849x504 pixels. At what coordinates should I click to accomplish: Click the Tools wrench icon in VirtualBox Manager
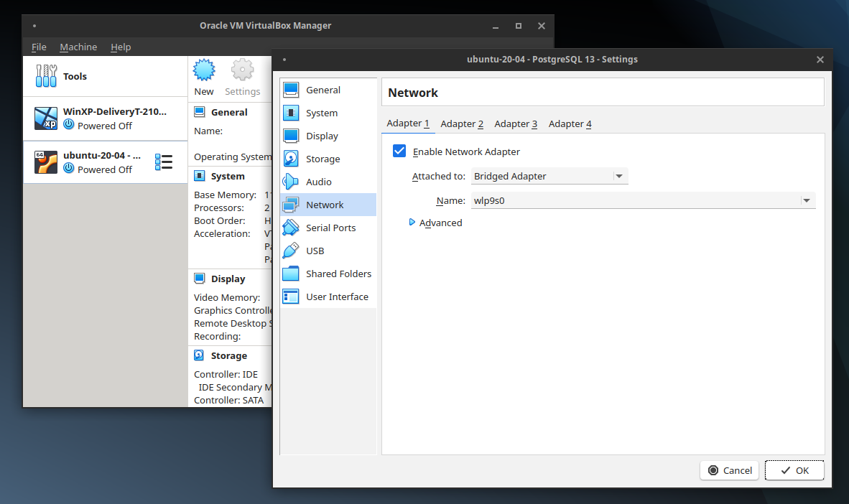46,76
